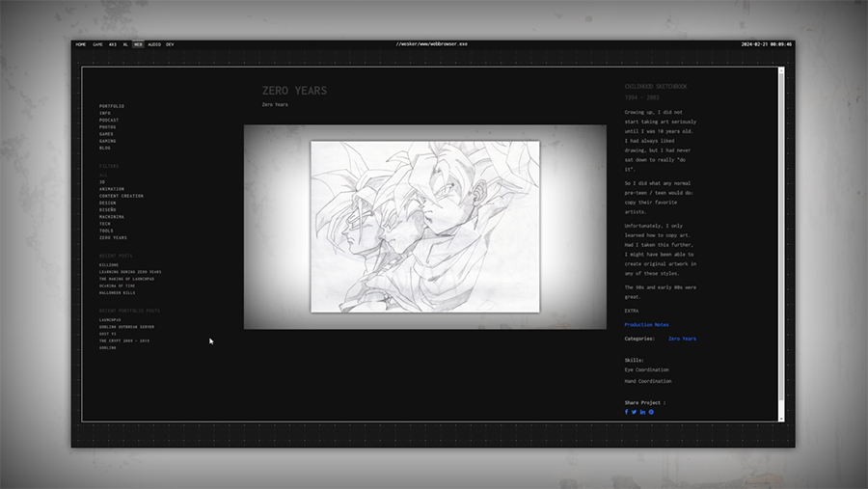
Task: Open post OCARINA OF TIME
Action: [118, 285]
